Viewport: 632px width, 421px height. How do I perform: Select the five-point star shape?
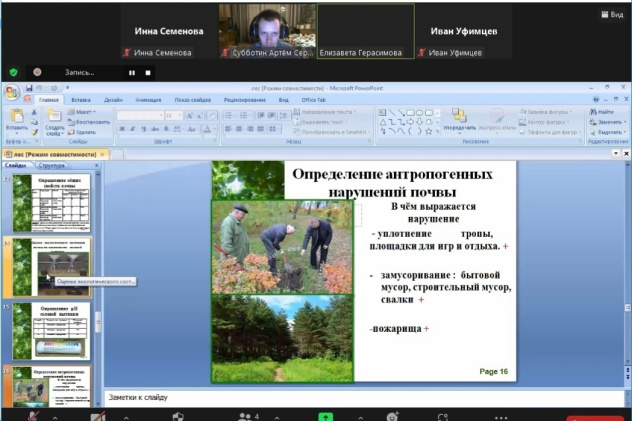(x=429, y=131)
